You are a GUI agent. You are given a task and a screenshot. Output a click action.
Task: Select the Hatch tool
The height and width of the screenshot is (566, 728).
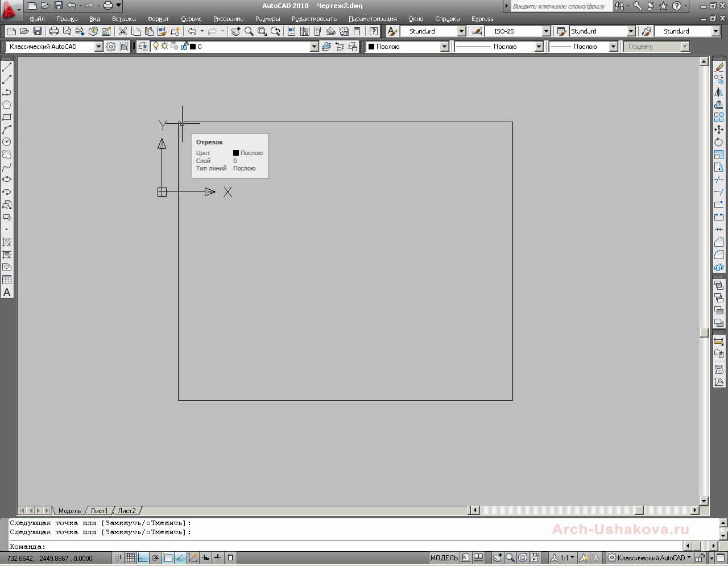[x=7, y=242]
